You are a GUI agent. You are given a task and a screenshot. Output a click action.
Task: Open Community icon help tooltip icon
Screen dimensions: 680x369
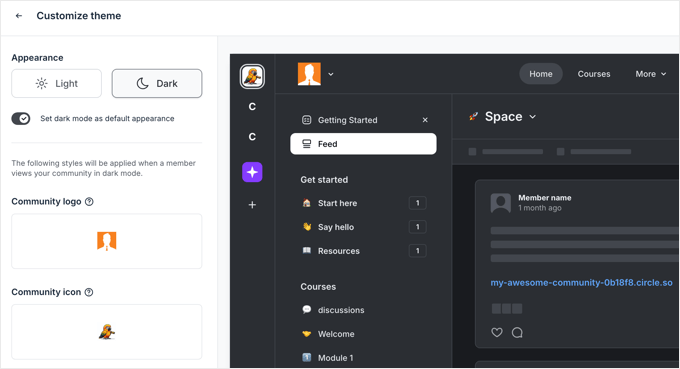pyautogui.click(x=89, y=292)
